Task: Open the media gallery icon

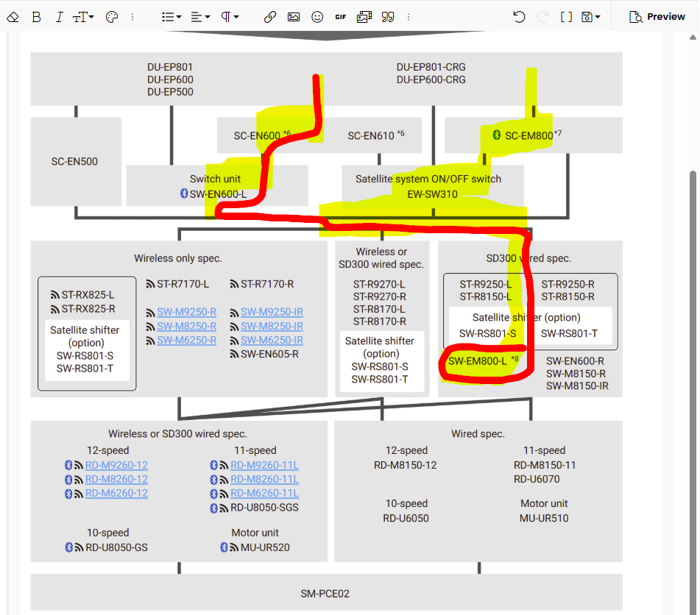Action: 364,17
